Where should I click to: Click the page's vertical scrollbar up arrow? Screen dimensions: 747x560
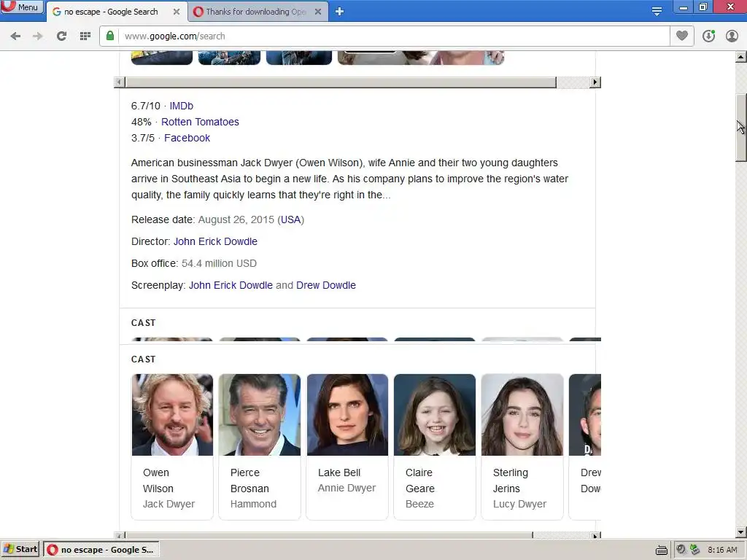[x=741, y=57]
